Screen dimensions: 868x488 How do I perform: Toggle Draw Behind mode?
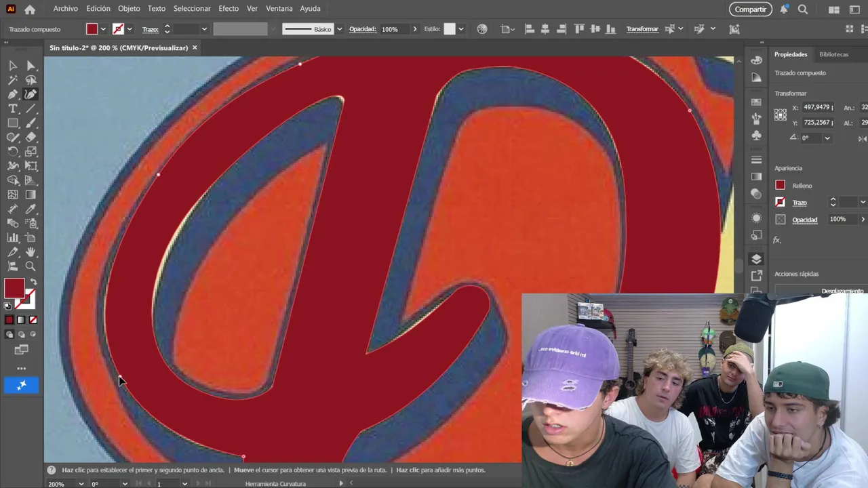(21, 334)
